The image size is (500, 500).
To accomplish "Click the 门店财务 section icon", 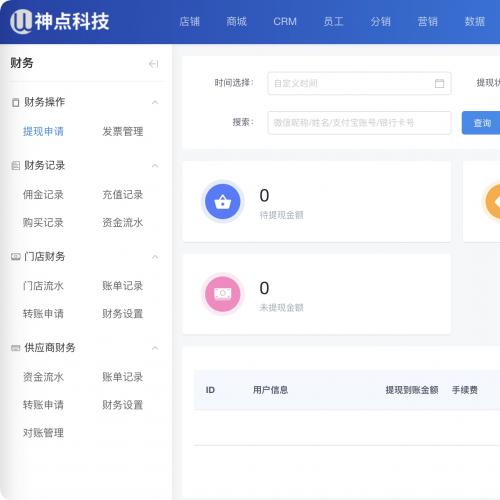I will pos(15,257).
